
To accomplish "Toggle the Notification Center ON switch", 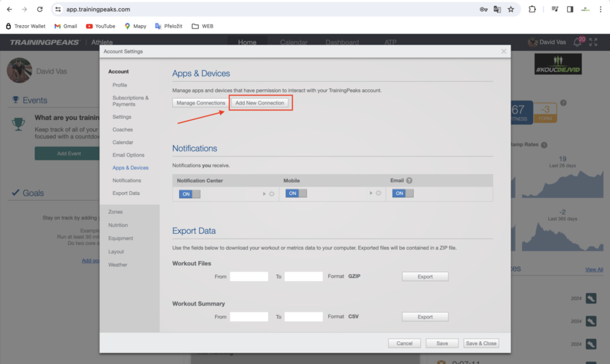I will click(x=189, y=194).
